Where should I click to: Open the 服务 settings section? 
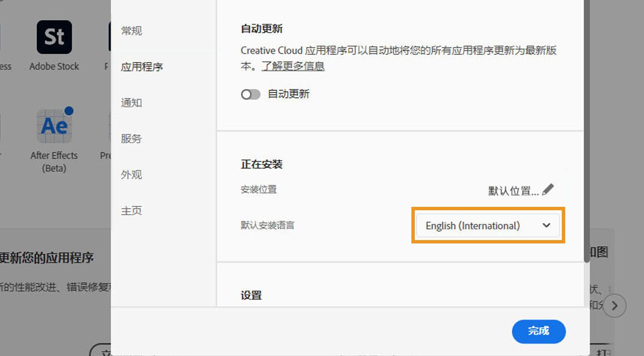click(x=131, y=139)
